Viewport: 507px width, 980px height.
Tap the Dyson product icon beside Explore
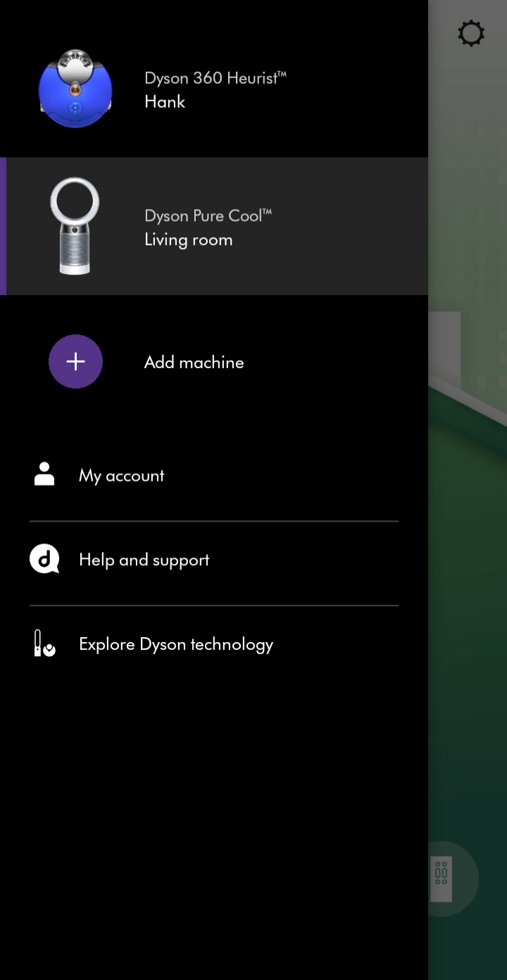click(44, 643)
